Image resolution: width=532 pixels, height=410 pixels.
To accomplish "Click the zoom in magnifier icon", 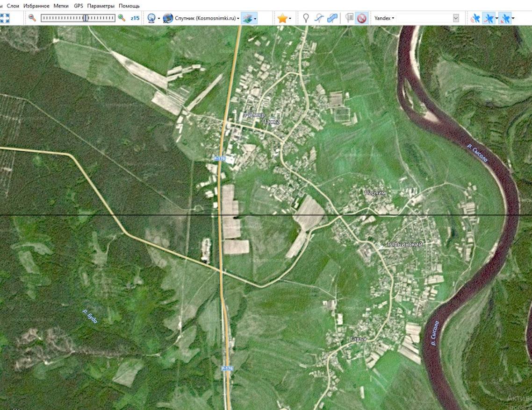I will point(122,18).
